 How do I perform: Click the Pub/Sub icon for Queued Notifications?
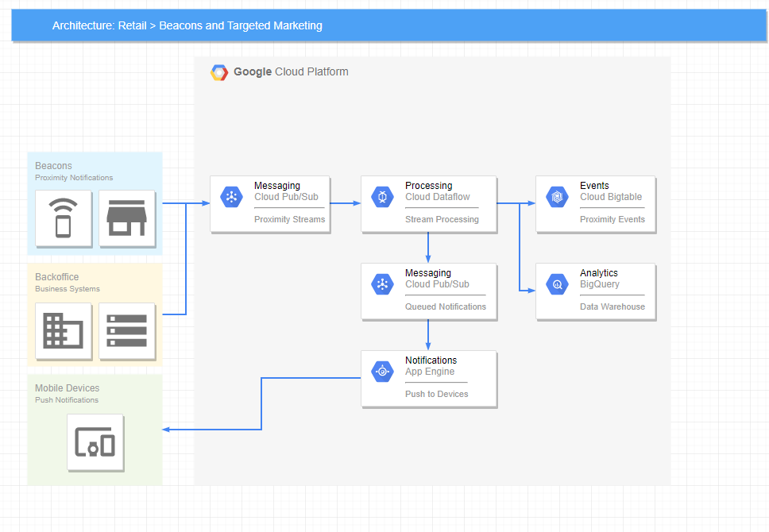tap(382, 283)
